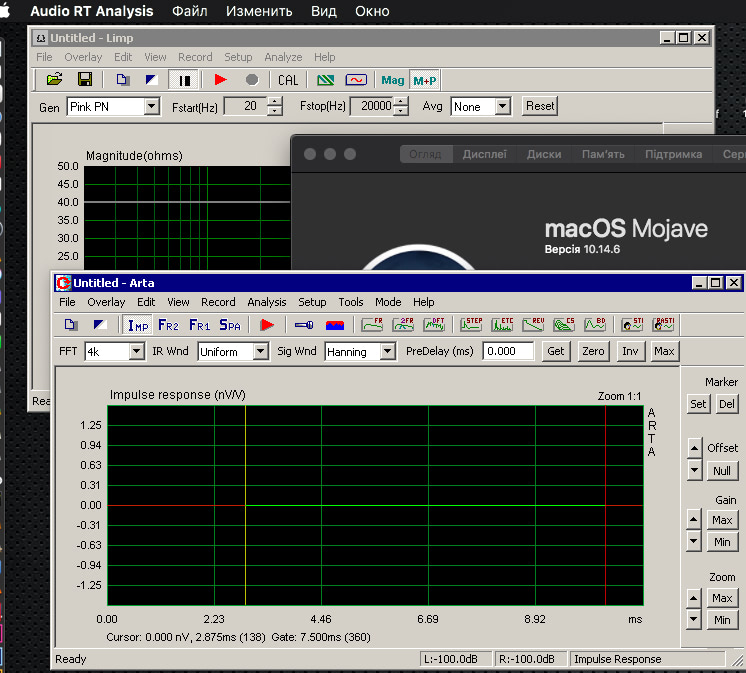The height and width of the screenshot is (673, 746).
Task: Open the STI speech index icon
Action: click(632, 325)
